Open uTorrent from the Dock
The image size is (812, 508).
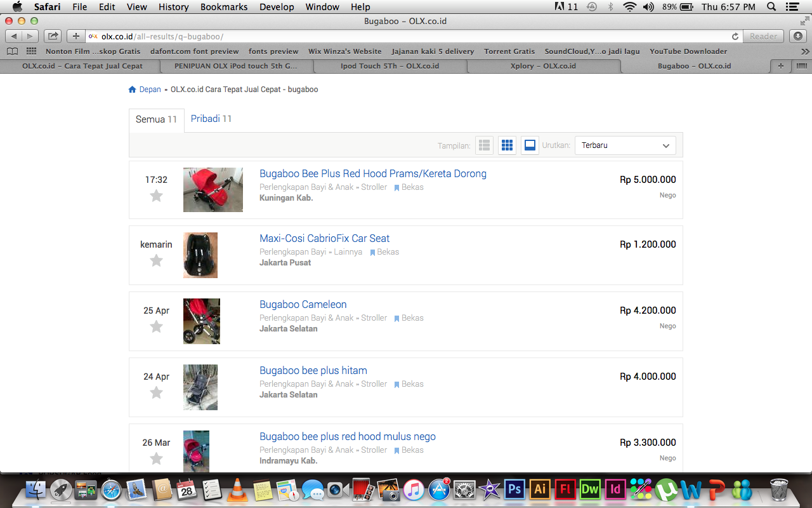click(x=666, y=490)
